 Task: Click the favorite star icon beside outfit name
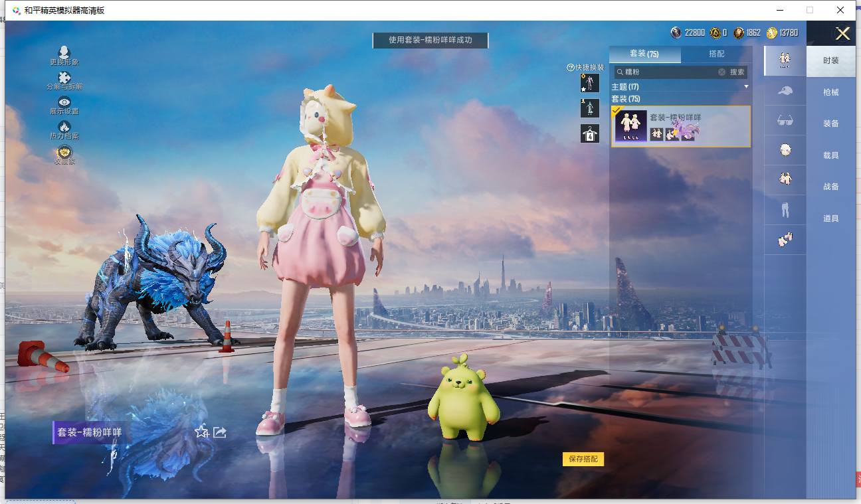click(201, 432)
